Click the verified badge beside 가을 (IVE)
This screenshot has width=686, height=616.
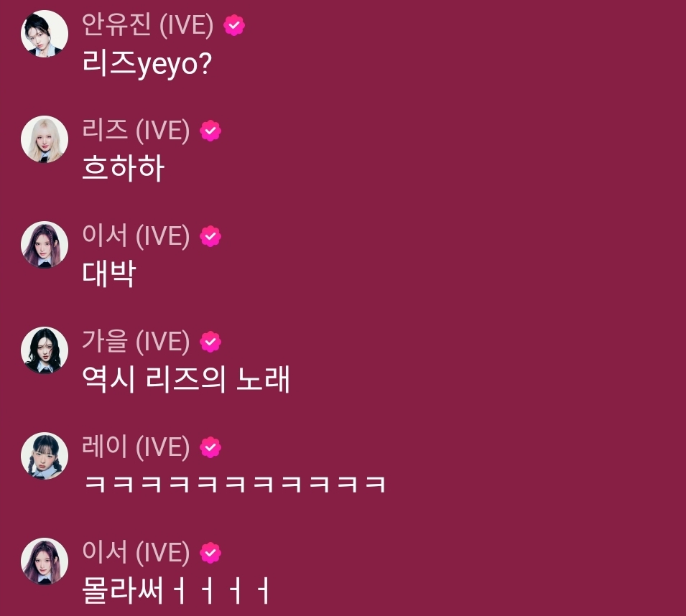click(x=210, y=342)
